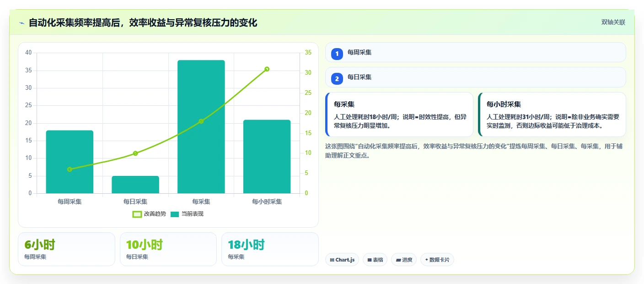Open list item 2 每日采集
Image resolution: width=644 pixels, height=284 pixels.
(x=475, y=77)
